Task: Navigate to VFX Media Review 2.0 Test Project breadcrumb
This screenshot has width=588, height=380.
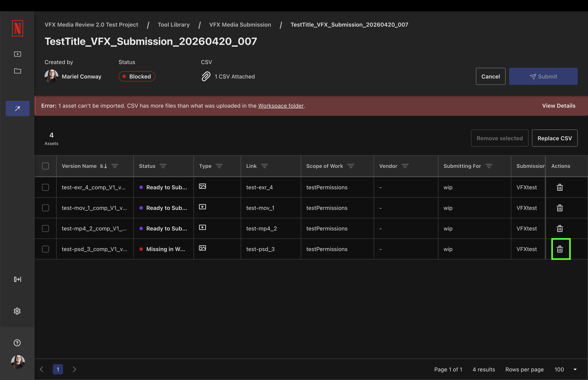Action: coord(91,25)
